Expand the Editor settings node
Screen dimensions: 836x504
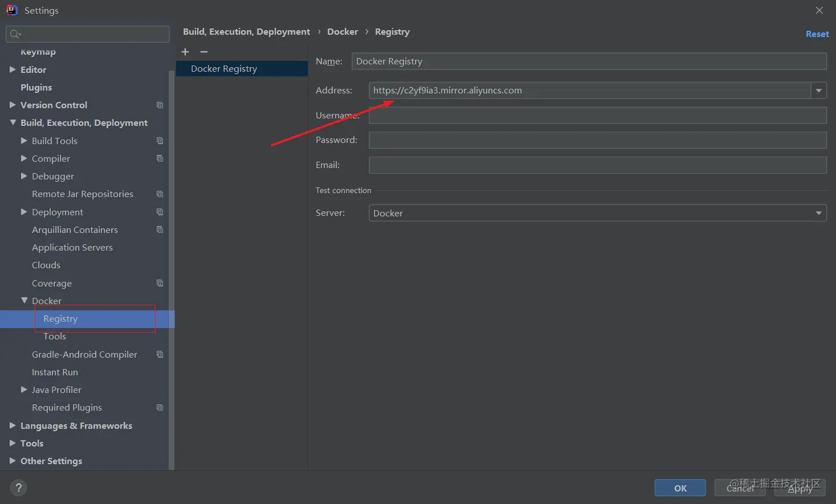pyautogui.click(x=13, y=69)
